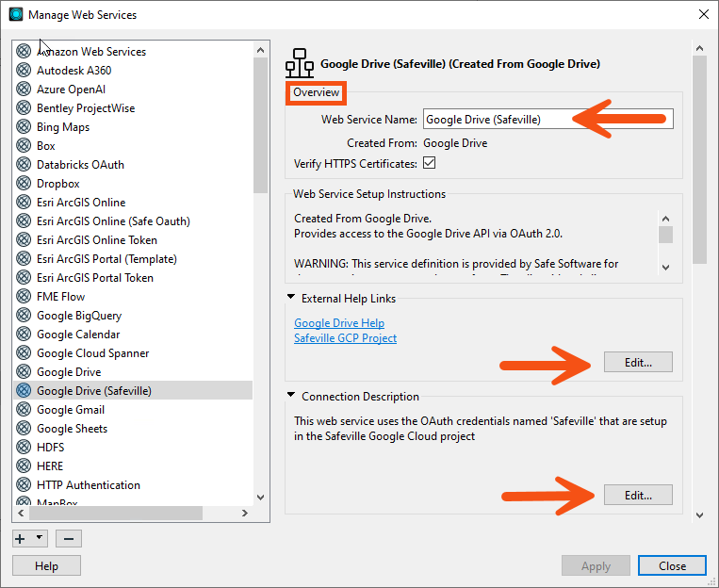Click the plus icon to add web service
Viewport: 719px width, 588px height.
[20, 538]
